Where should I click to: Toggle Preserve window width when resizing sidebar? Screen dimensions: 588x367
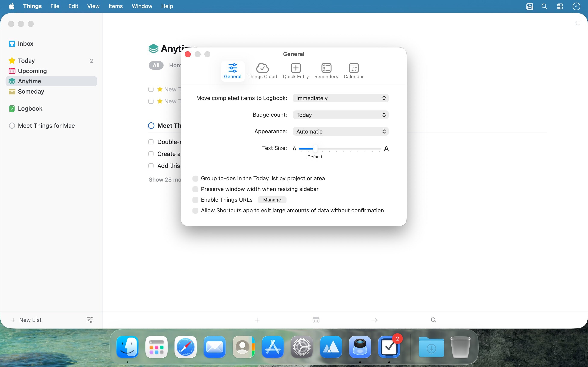[x=195, y=189]
